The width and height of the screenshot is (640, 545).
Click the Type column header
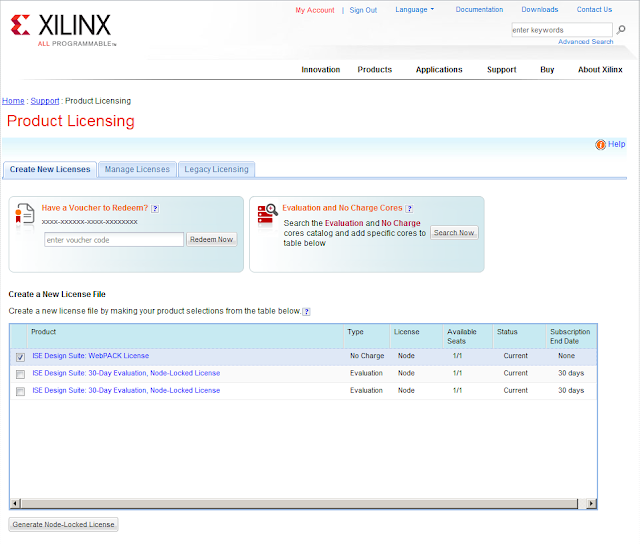pyautogui.click(x=367, y=336)
